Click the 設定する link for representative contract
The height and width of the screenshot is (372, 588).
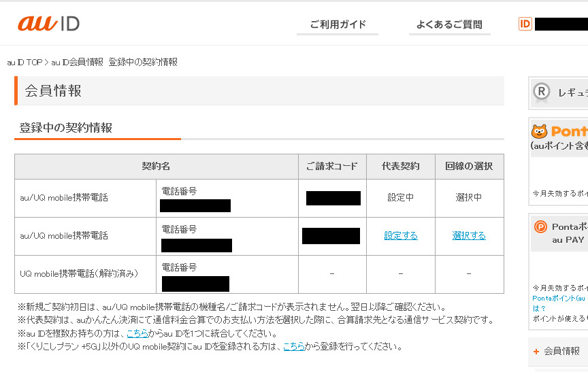tap(401, 236)
